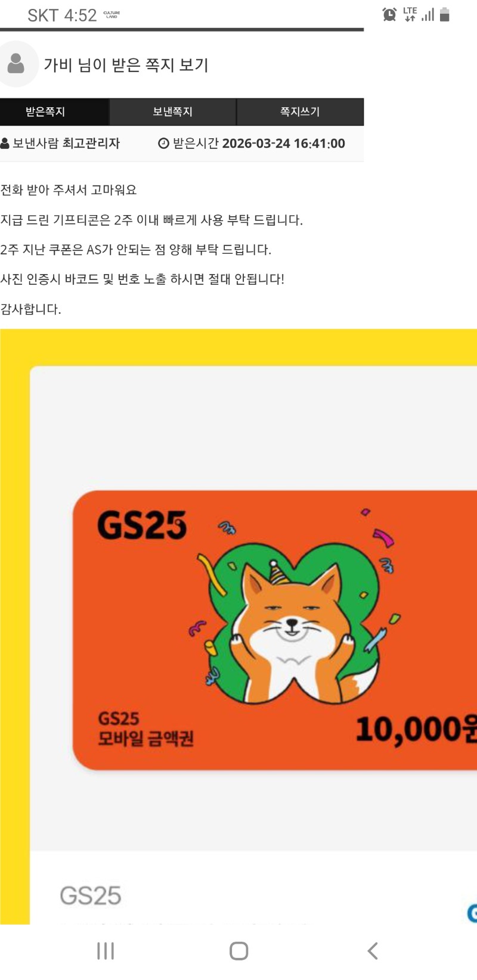
Task: Tap the signal strength bars icon
Action: click(428, 15)
